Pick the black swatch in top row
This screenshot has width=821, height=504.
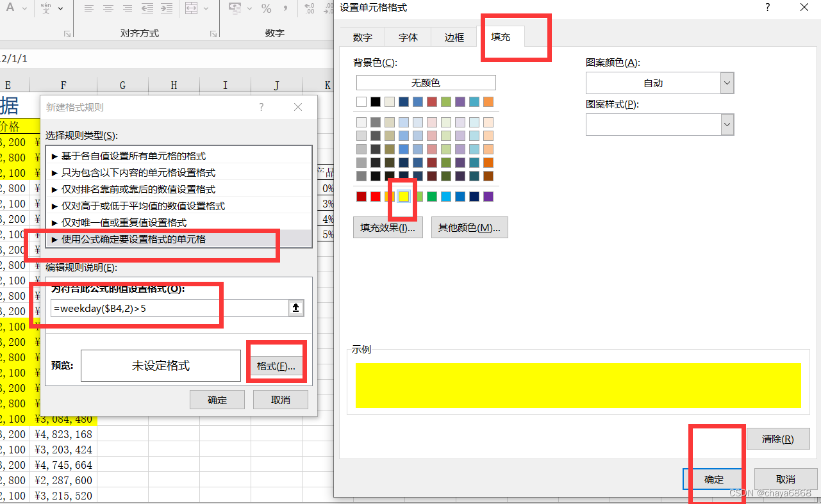coord(376,102)
